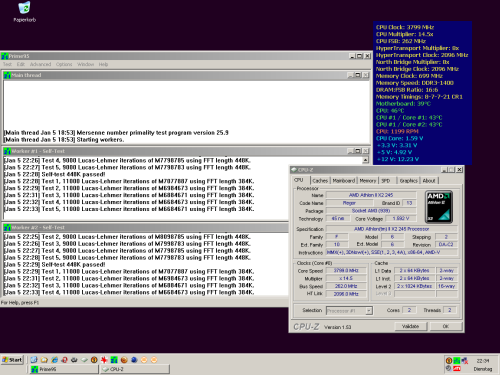The width and height of the screenshot is (500, 375).
Task: Click the Start button
Action: tap(12, 360)
